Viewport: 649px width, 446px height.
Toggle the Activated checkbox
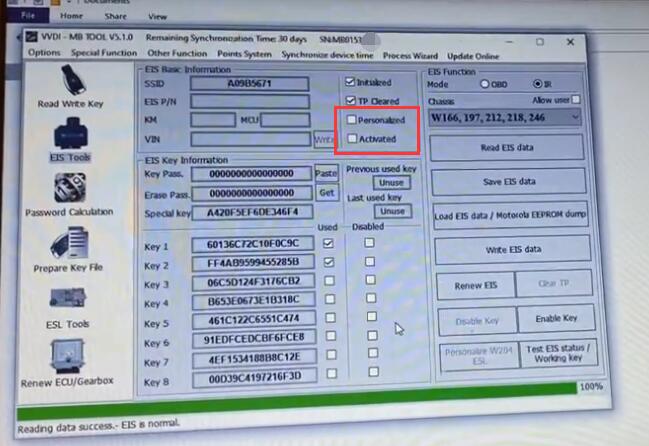click(350, 139)
